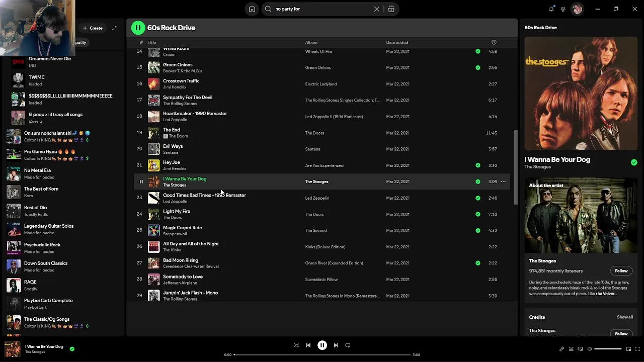
Task: Open 60s Rock Drive title in right panel
Action: tap(540, 28)
